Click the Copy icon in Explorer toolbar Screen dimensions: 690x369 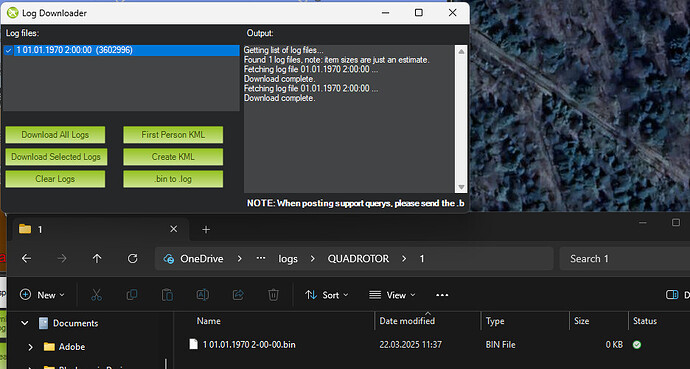click(x=132, y=295)
